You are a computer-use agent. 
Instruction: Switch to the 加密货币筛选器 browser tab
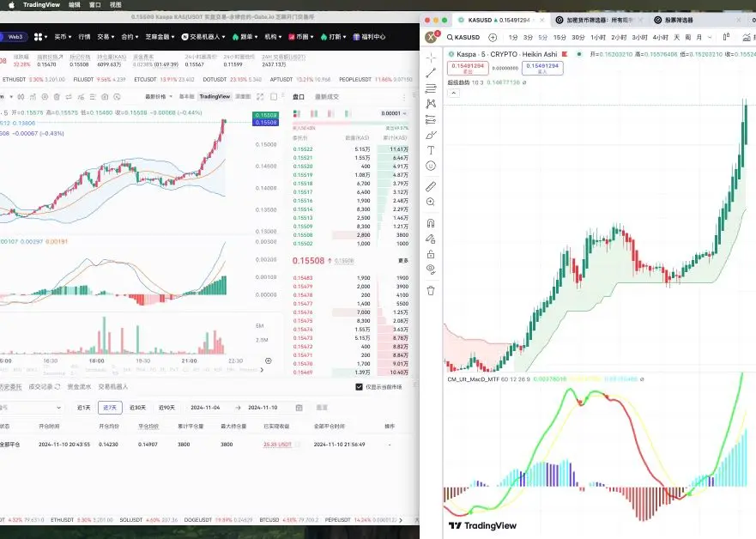(x=599, y=21)
